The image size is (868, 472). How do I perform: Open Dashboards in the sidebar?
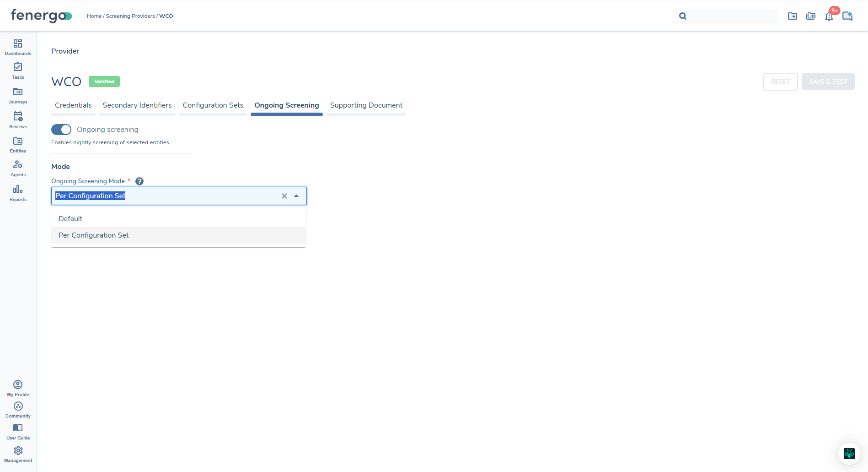18,47
